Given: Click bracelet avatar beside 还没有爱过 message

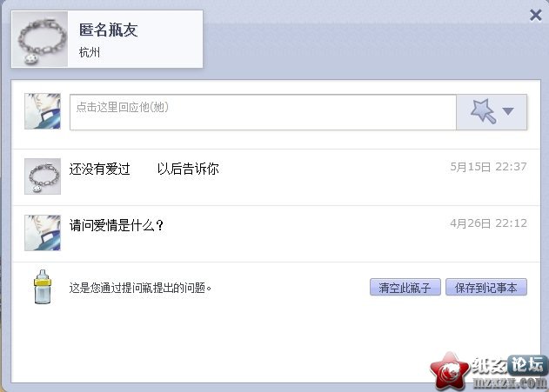Looking at the screenshot, I should point(43,176).
